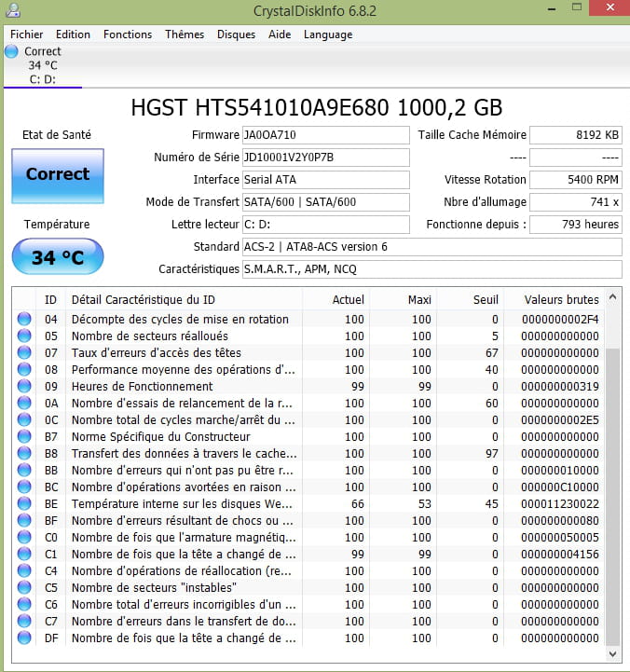Click raw value 0000000002F4
630x672 pixels.
click(560, 320)
